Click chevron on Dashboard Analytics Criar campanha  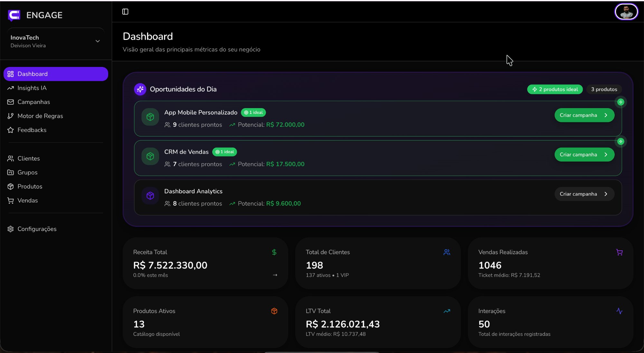coord(606,194)
